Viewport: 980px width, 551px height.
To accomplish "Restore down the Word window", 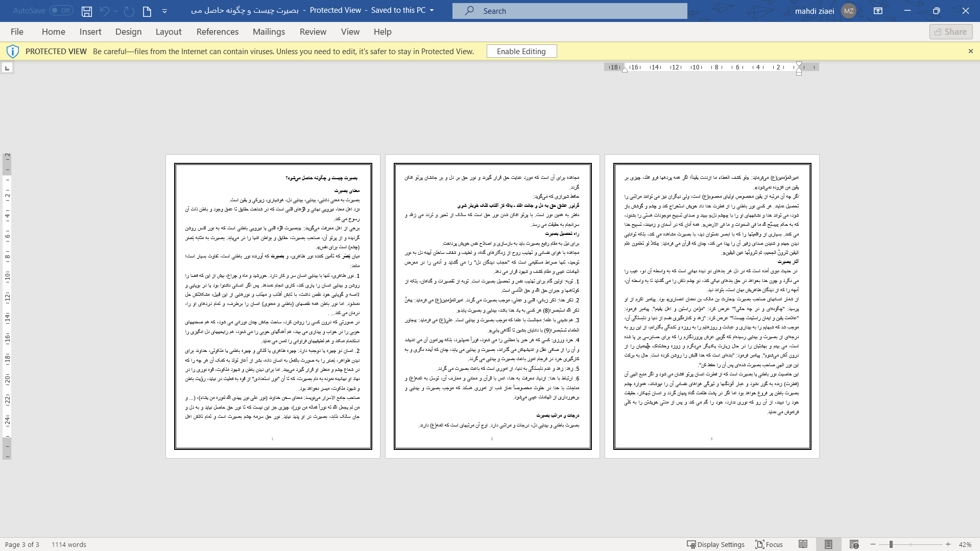I will [937, 11].
